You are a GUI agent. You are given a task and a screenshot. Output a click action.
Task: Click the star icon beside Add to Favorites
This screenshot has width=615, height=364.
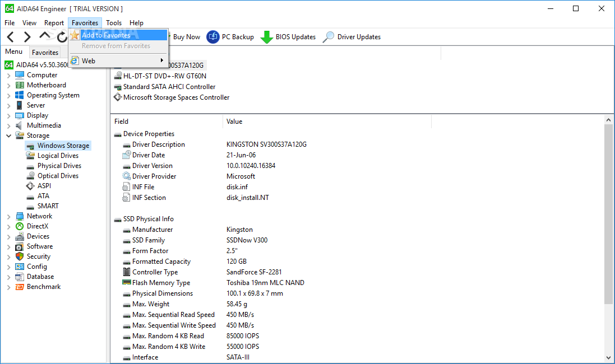75,35
